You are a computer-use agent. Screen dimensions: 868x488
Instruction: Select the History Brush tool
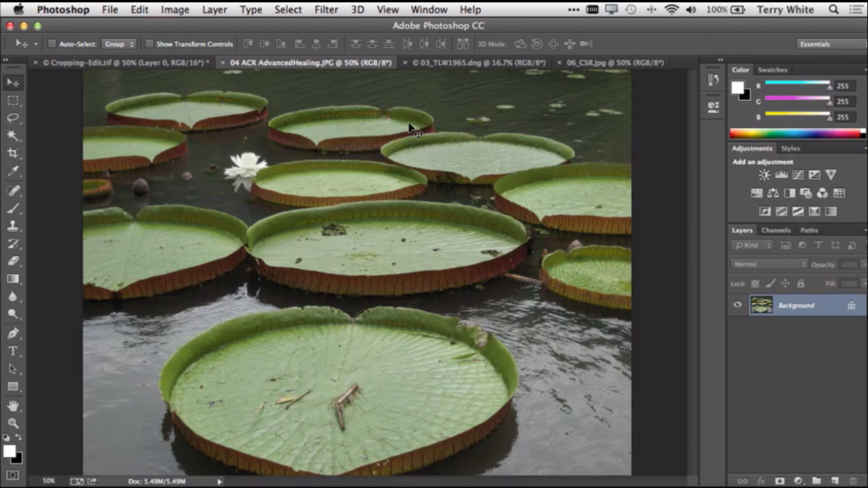click(13, 243)
